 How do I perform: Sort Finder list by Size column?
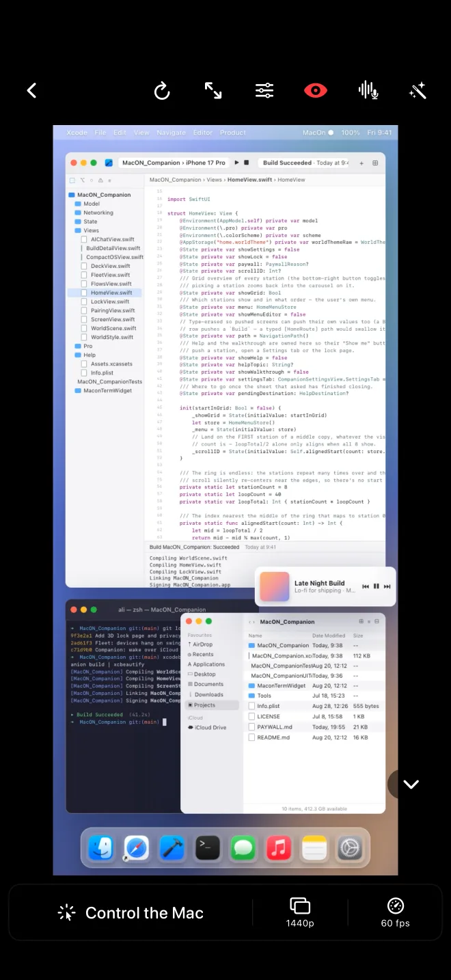358,636
